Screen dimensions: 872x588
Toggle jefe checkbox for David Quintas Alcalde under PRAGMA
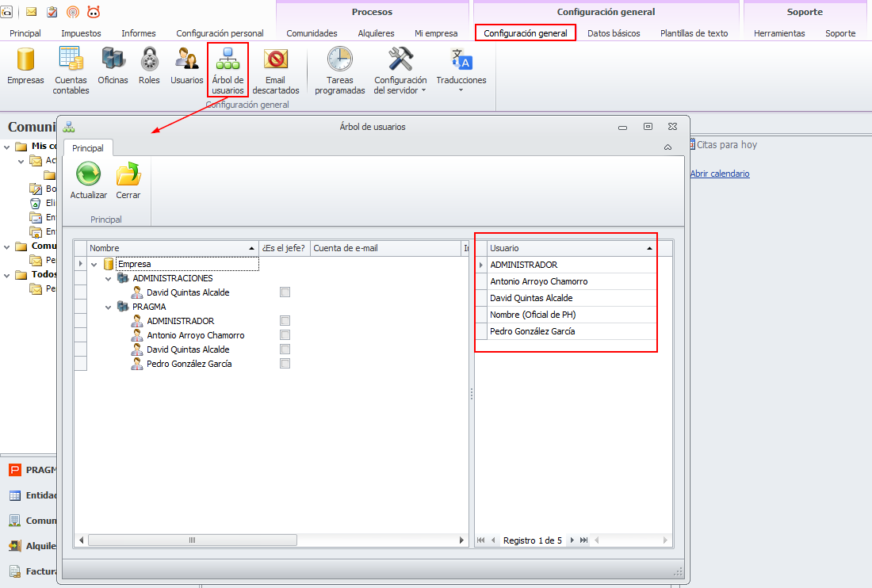click(x=285, y=349)
